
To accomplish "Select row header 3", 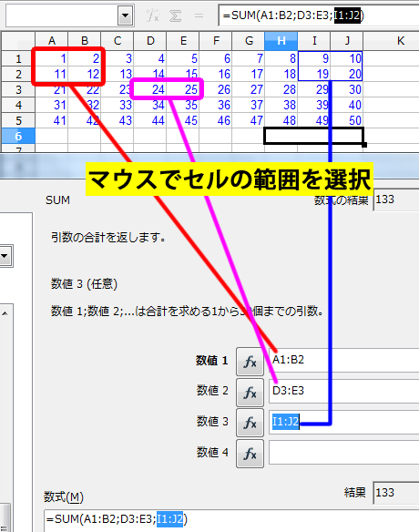I will (18, 90).
